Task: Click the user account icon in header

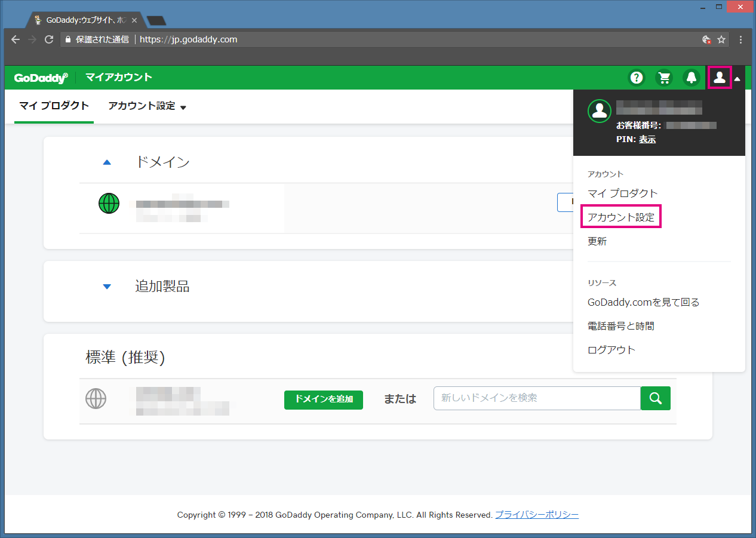Action: click(x=720, y=78)
